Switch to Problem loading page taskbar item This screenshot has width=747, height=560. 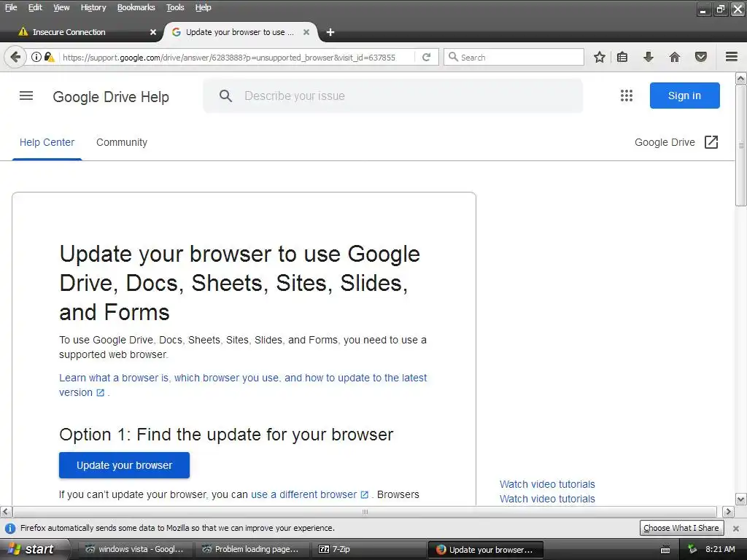click(x=252, y=549)
